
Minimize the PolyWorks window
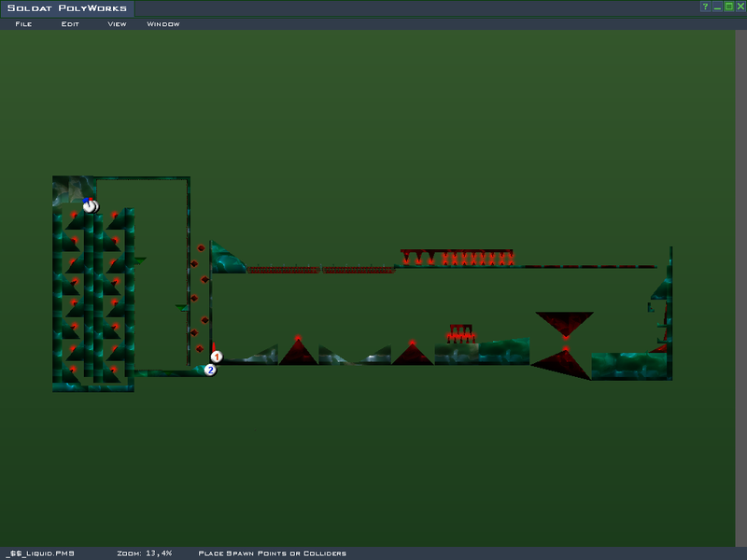(717, 7)
